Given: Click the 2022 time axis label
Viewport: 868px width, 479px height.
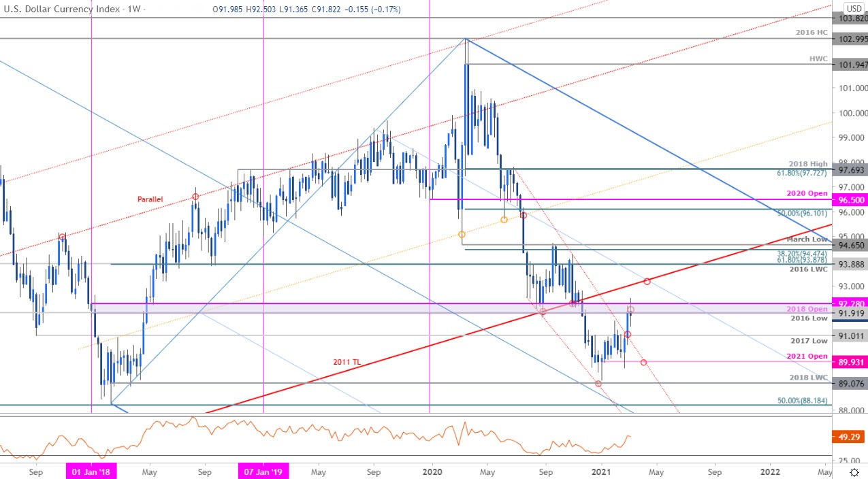Looking at the screenshot, I should click(770, 471).
